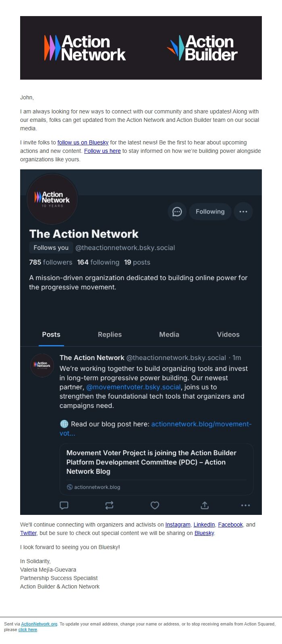Open the LinkedIn link
The height and width of the screenshot is (644, 282).
click(x=204, y=525)
